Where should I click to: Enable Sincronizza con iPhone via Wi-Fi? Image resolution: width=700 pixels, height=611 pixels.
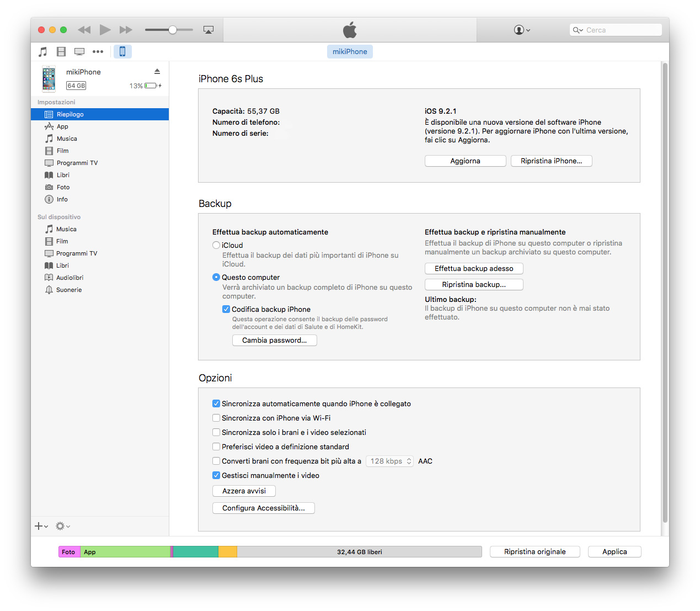point(216,418)
